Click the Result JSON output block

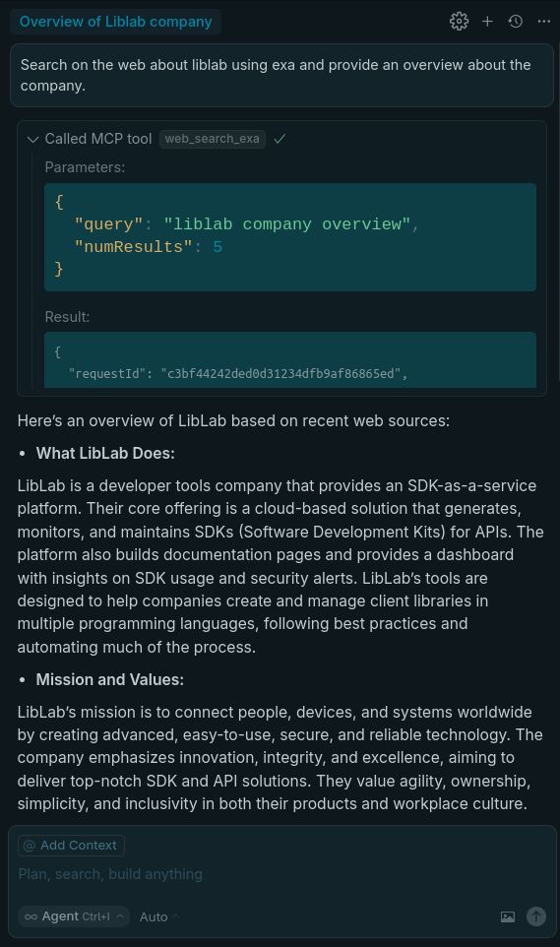coord(290,360)
